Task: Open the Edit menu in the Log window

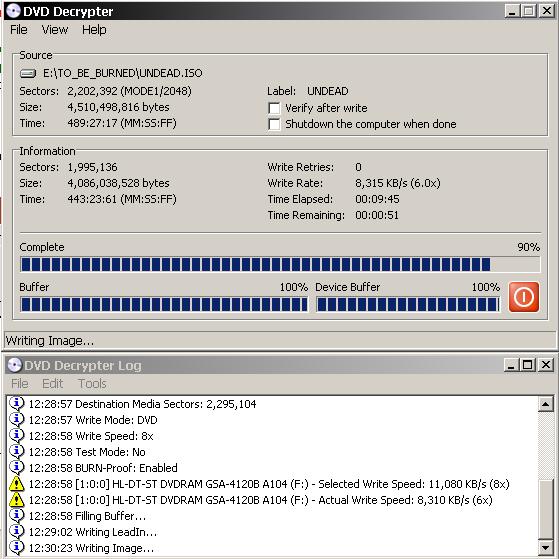Action: (x=52, y=384)
